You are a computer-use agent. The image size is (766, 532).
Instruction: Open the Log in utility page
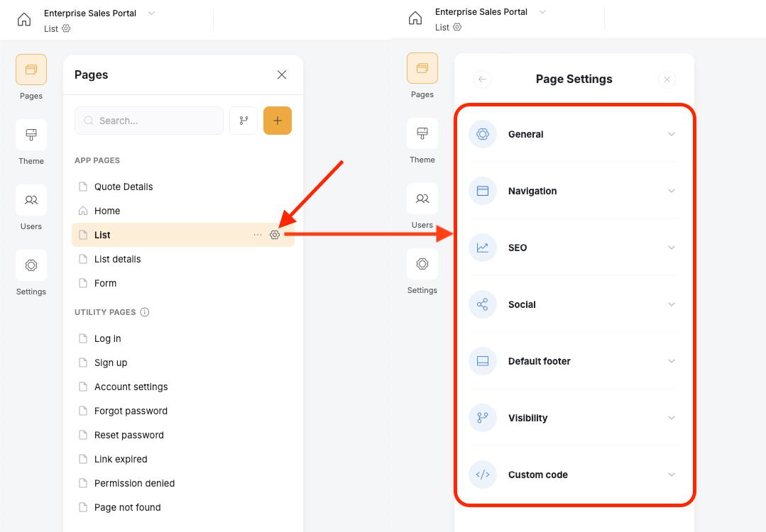[x=183, y=339]
